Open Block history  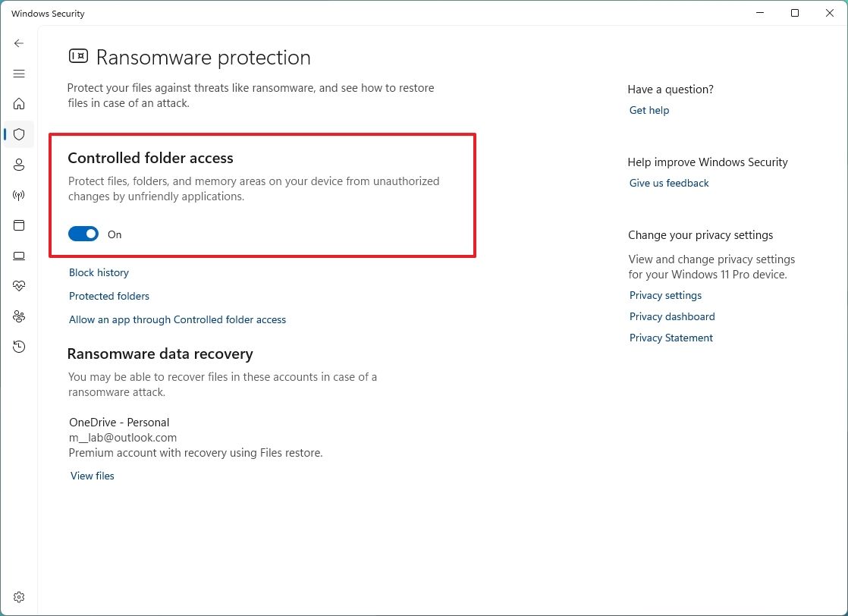[99, 272]
